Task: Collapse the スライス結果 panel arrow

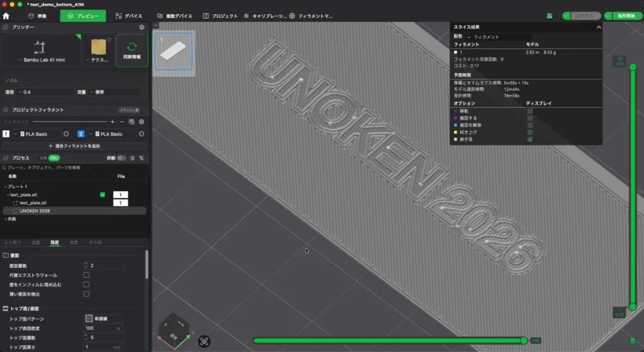Action: [599, 27]
